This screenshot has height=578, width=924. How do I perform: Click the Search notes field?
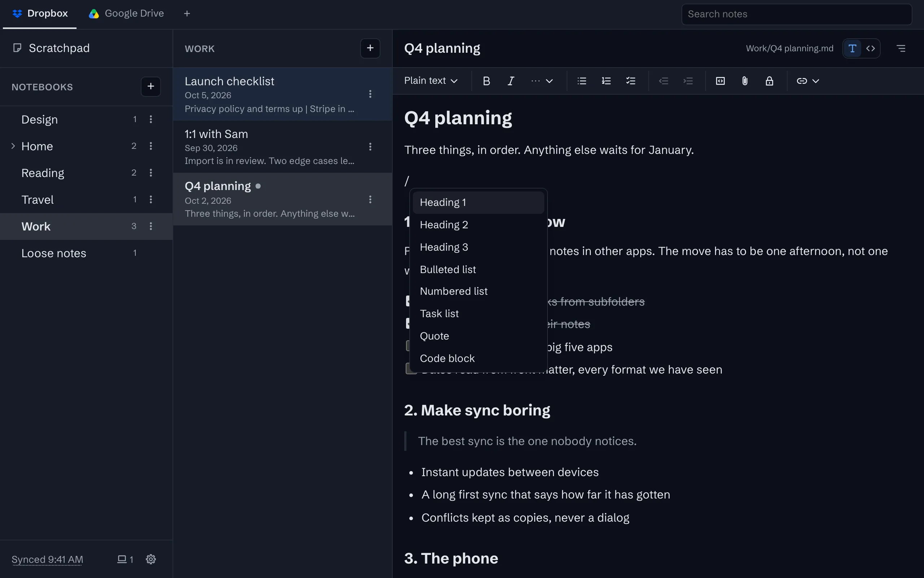[797, 14]
